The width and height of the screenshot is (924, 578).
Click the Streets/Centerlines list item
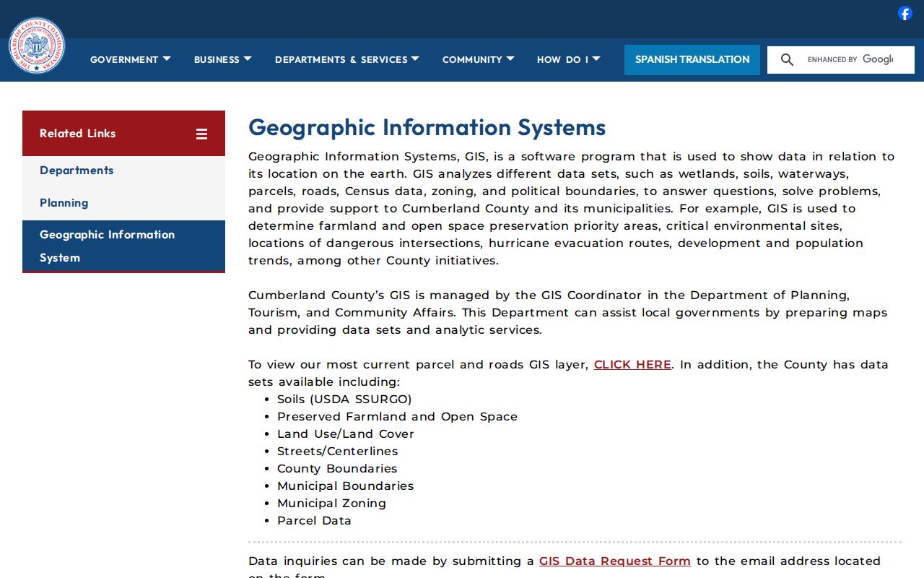[337, 452]
